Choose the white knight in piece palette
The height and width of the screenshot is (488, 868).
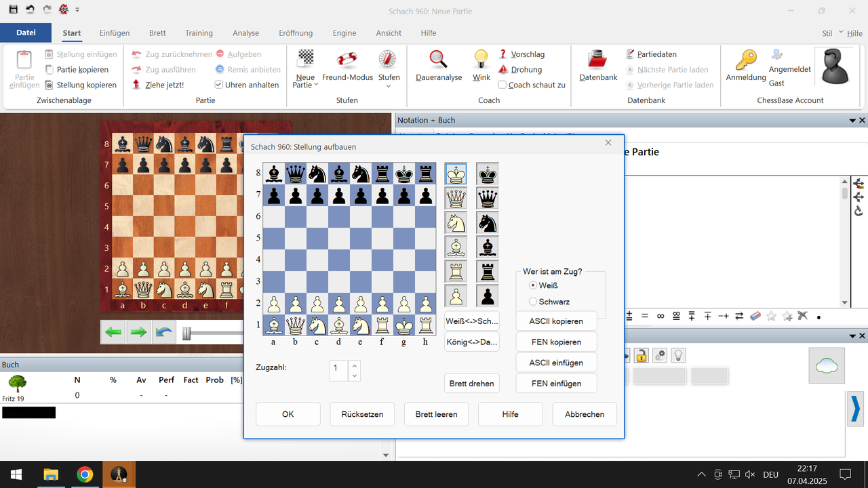(x=456, y=223)
